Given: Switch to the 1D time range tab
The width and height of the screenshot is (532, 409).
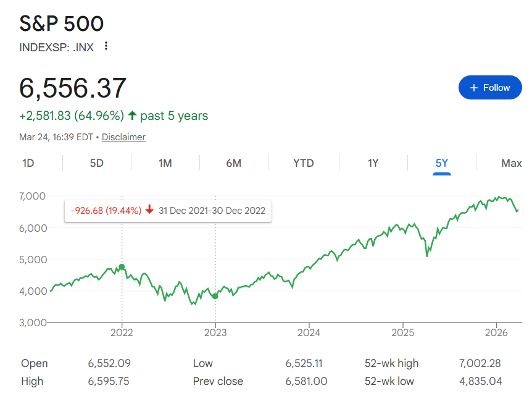Looking at the screenshot, I should coord(28,163).
